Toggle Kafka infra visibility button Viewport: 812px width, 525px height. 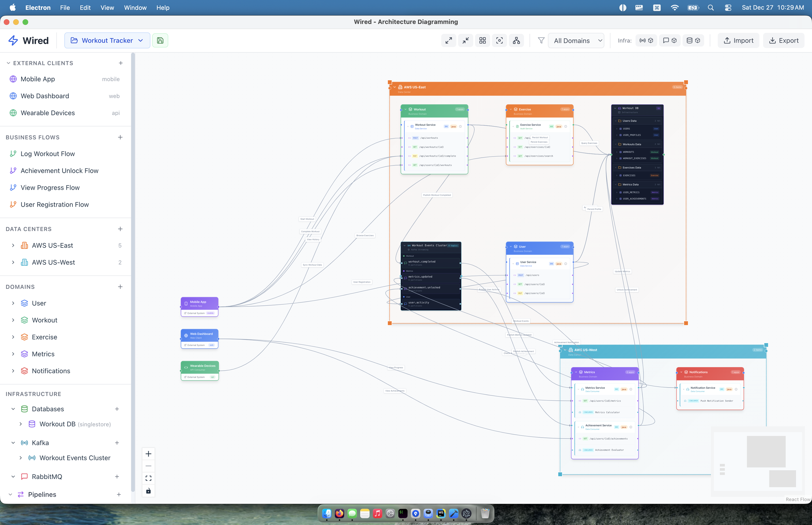[x=646, y=41]
